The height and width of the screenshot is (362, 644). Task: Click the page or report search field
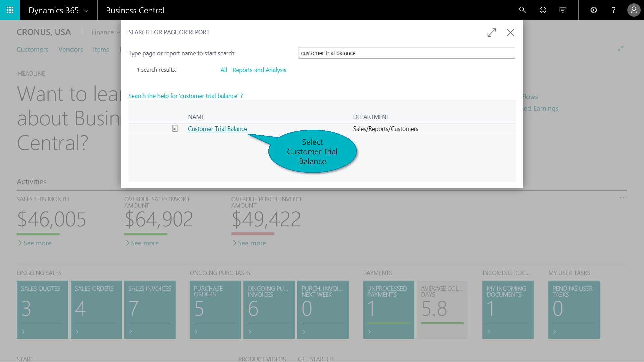(x=406, y=53)
